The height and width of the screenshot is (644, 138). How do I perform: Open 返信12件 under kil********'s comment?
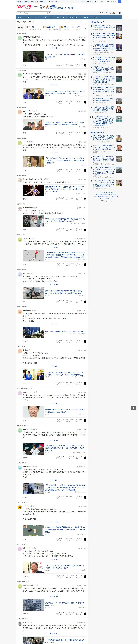click(26, 577)
